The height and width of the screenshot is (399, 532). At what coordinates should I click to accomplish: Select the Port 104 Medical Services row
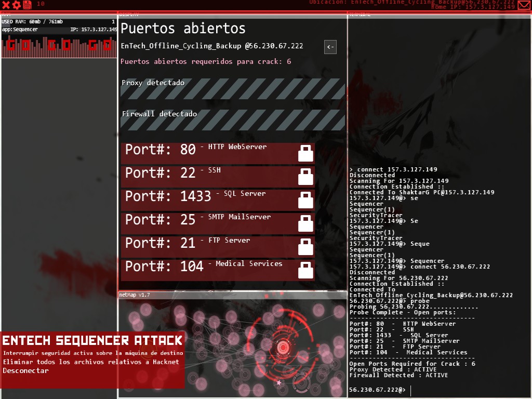(x=218, y=270)
